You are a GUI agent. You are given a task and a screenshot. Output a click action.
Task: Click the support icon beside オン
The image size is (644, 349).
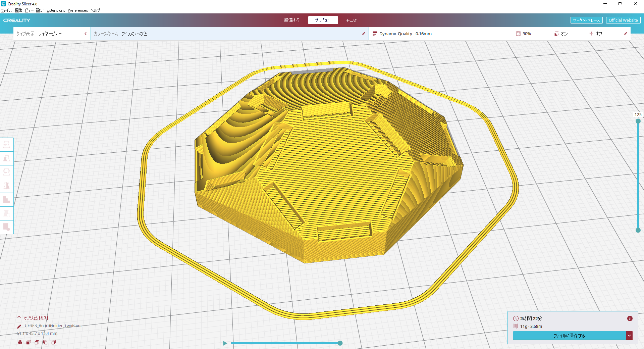coord(556,34)
